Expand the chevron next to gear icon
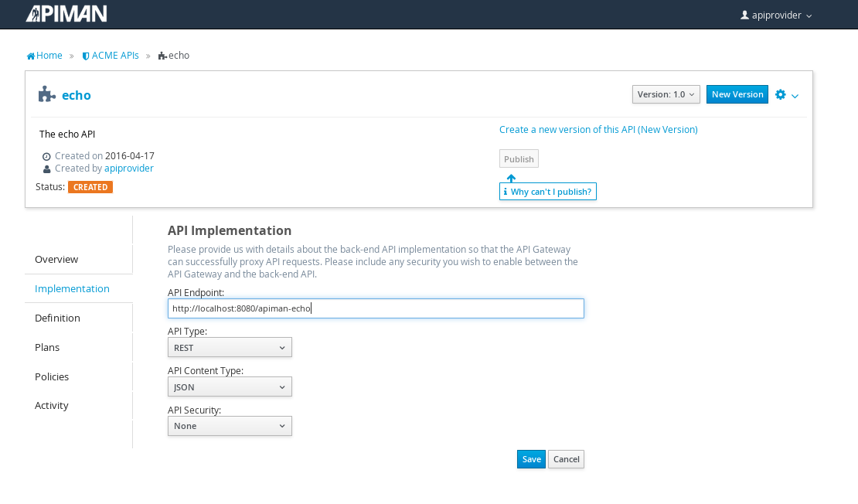The image size is (858, 504). tap(795, 96)
